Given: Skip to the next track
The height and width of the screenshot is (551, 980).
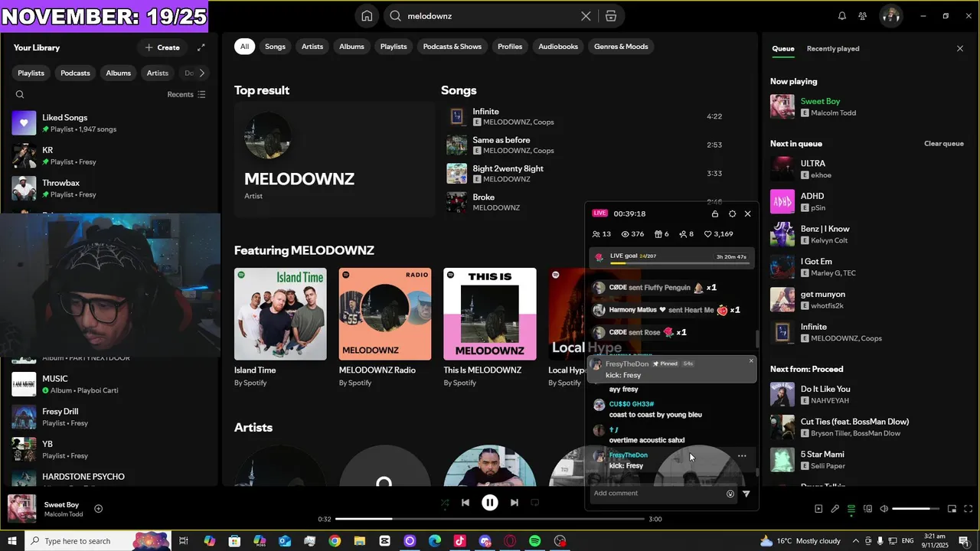Looking at the screenshot, I should point(514,503).
